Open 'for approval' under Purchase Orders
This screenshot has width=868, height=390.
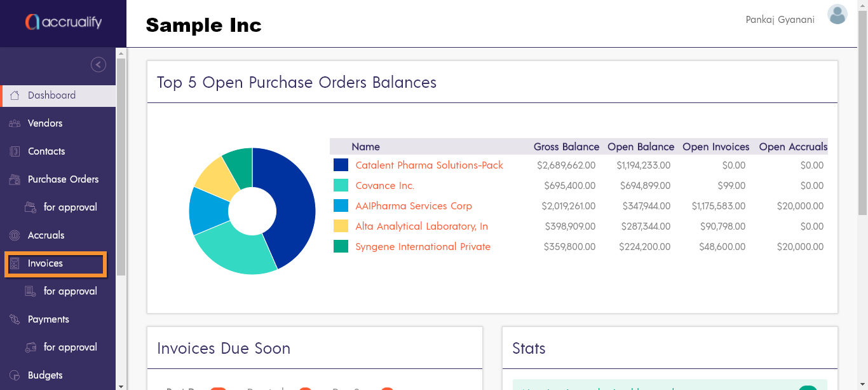(70, 207)
